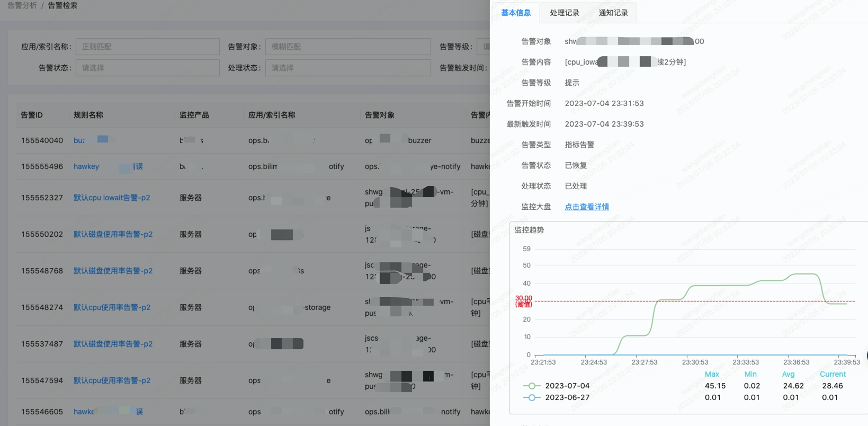Switch to the 基本信息 tab
The width and height of the screenshot is (868, 426).
point(515,13)
